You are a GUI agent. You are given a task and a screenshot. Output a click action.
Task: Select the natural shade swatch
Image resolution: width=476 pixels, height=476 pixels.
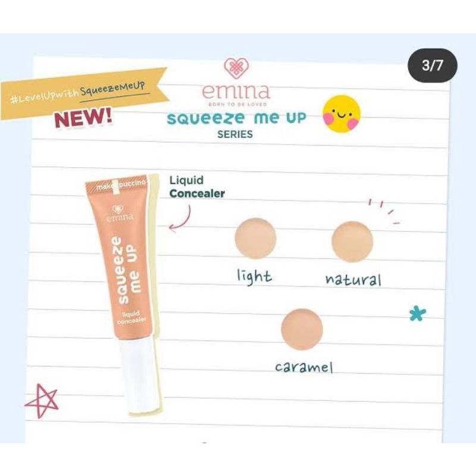pyautogui.click(x=352, y=242)
